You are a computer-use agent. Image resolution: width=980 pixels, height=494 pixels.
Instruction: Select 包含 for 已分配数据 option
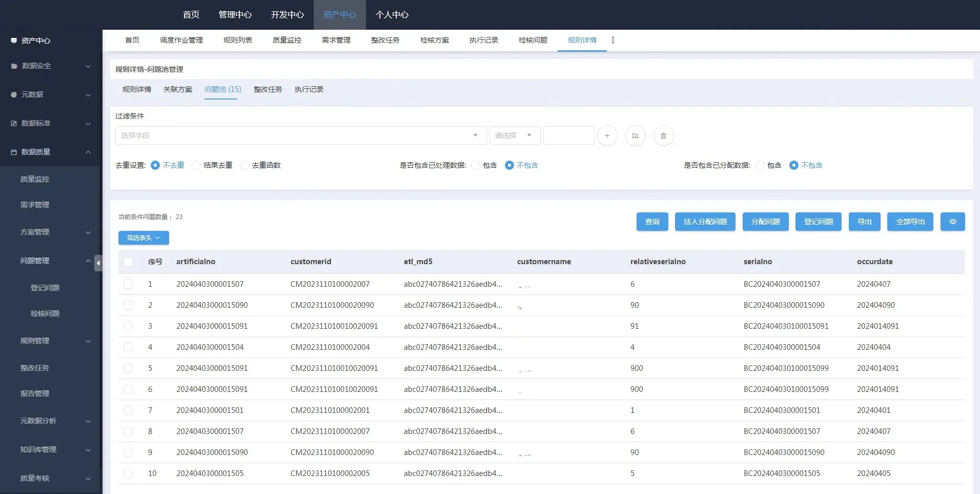pyautogui.click(x=760, y=165)
